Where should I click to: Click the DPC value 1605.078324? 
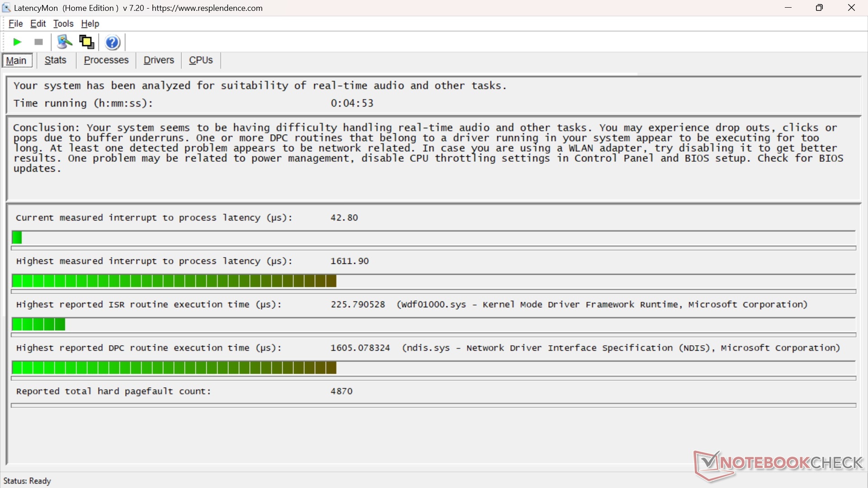(x=360, y=348)
